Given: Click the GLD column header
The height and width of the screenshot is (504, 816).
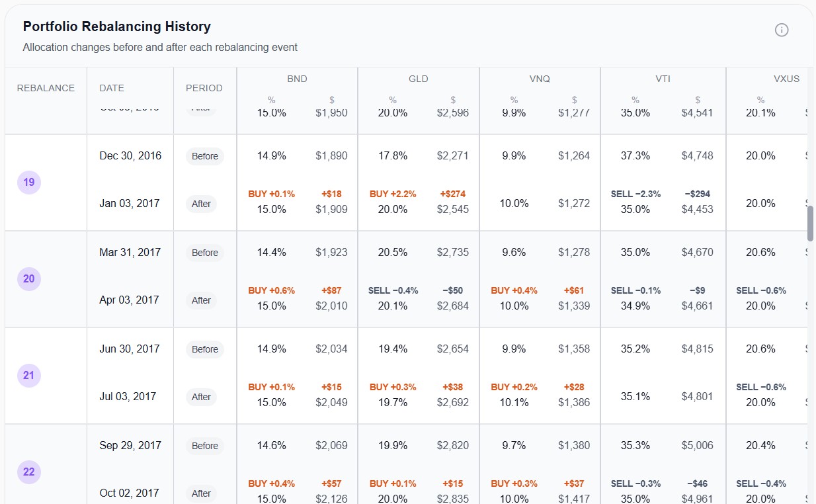Looking at the screenshot, I should [x=418, y=78].
